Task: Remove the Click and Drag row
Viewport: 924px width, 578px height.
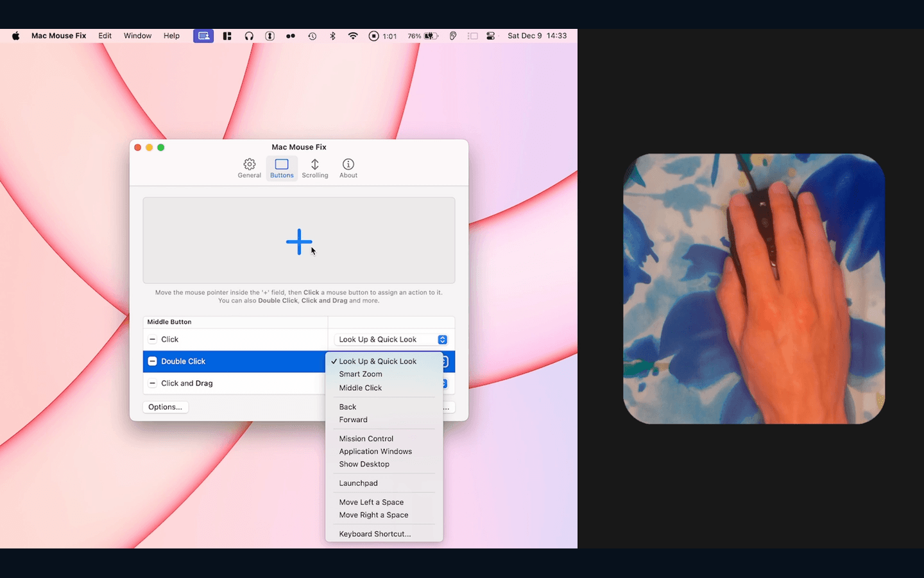Action: click(x=152, y=383)
